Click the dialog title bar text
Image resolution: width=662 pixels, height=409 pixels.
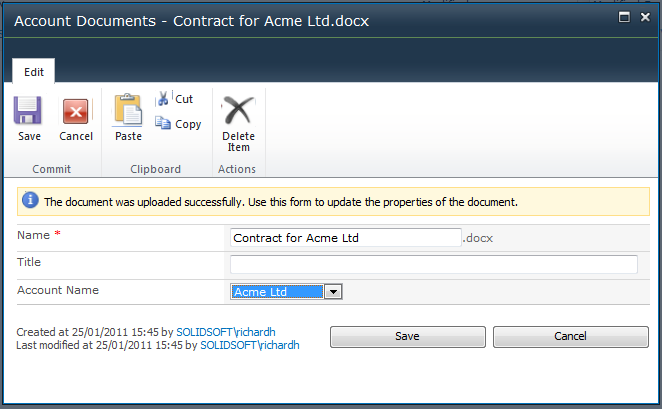coord(191,21)
